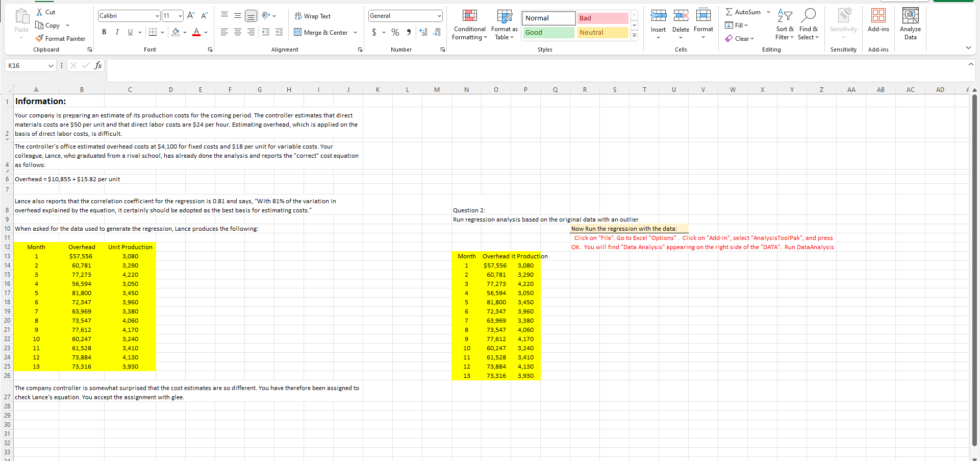Bottom align cell contents
The height and width of the screenshot is (461, 980).
pos(251,16)
